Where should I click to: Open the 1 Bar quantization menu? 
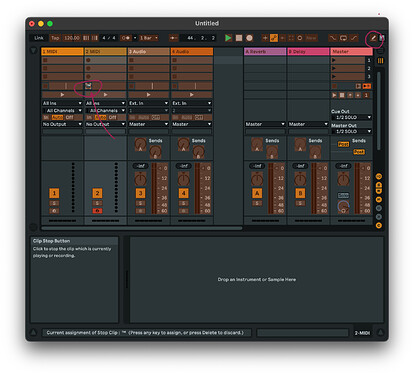(149, 38)
